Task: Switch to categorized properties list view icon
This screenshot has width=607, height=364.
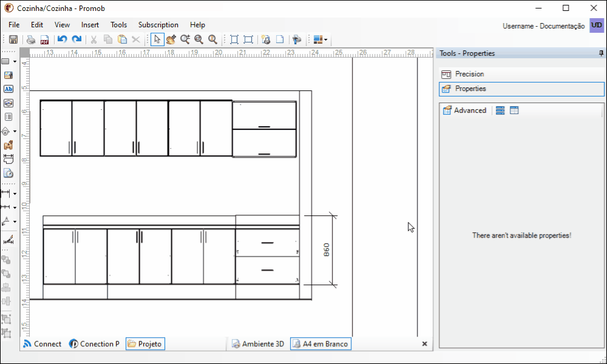Action: [x=500, y=110]
